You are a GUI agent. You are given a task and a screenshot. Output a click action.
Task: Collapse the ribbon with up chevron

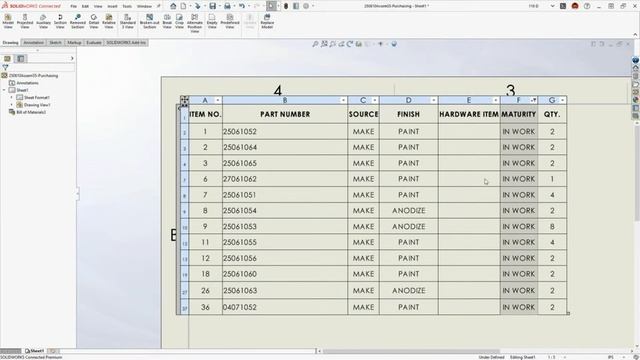[x=635, y=35]
